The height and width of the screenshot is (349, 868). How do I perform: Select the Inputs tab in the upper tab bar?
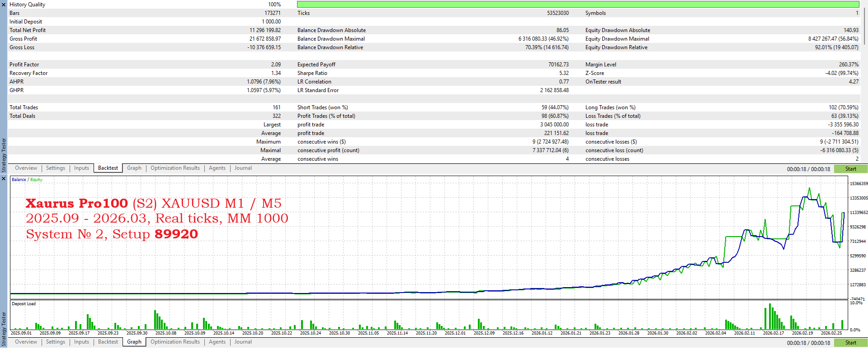(x=81, y=168)
